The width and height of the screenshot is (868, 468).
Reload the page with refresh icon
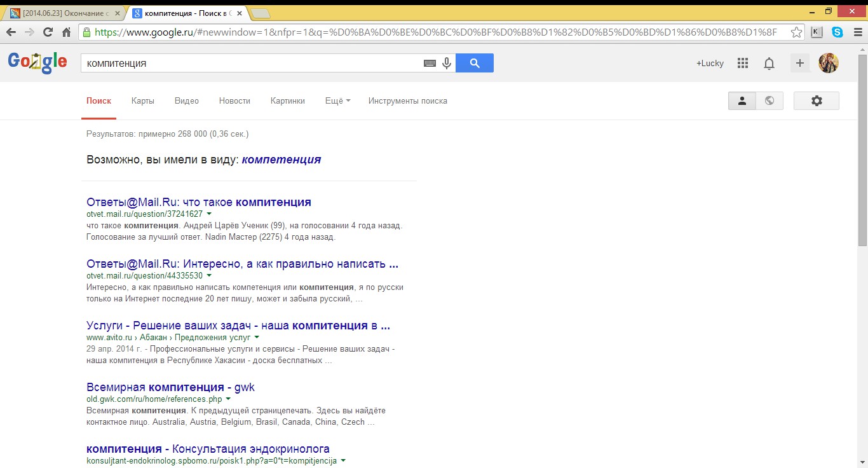pos(48,32)
